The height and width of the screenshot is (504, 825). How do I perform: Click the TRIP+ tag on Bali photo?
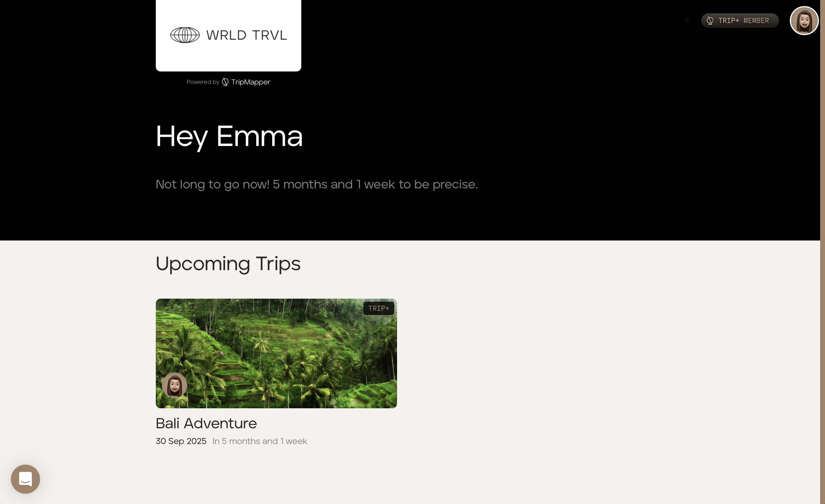point(379,308)
